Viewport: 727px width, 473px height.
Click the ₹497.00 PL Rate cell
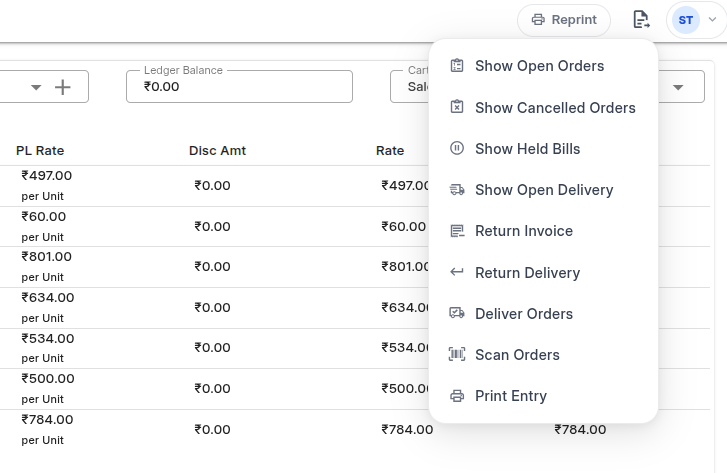46,176
